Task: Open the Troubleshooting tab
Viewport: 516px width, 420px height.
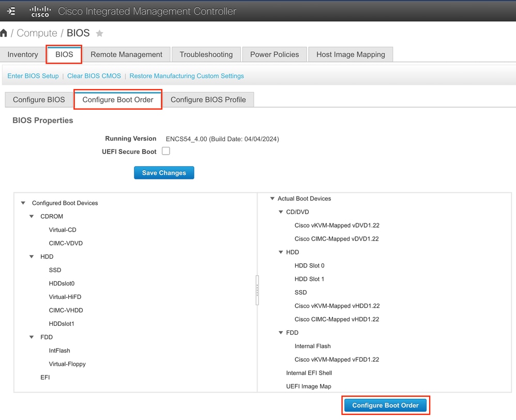Action: pos(206,55)
